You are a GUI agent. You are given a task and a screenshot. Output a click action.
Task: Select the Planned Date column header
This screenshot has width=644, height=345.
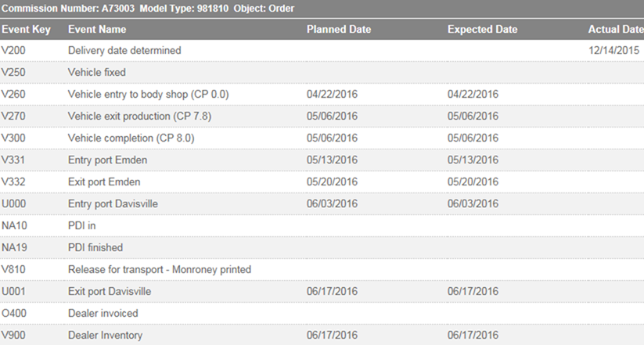tap(338, 30)
